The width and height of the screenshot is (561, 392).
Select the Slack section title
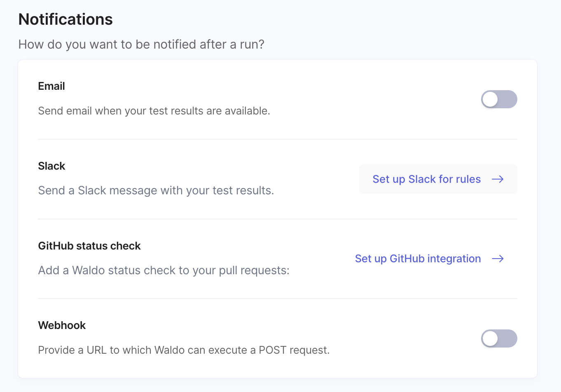click(51, 166)
